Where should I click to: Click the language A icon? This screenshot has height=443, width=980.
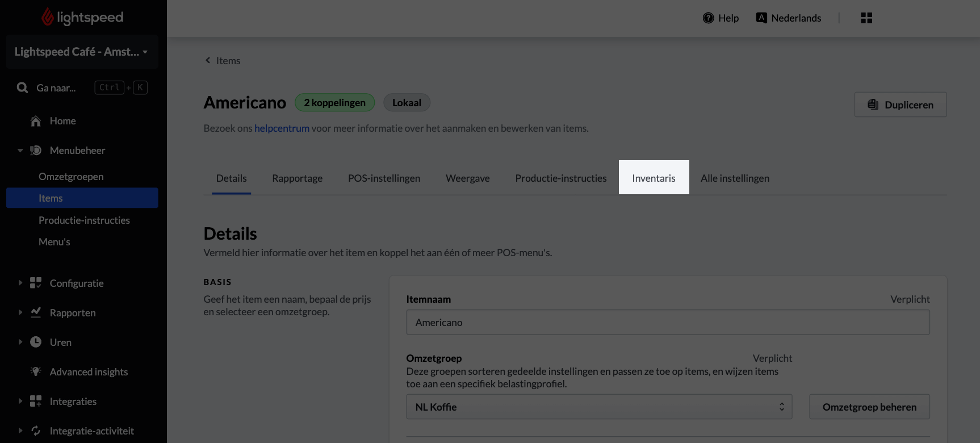(x=761, y=18)
